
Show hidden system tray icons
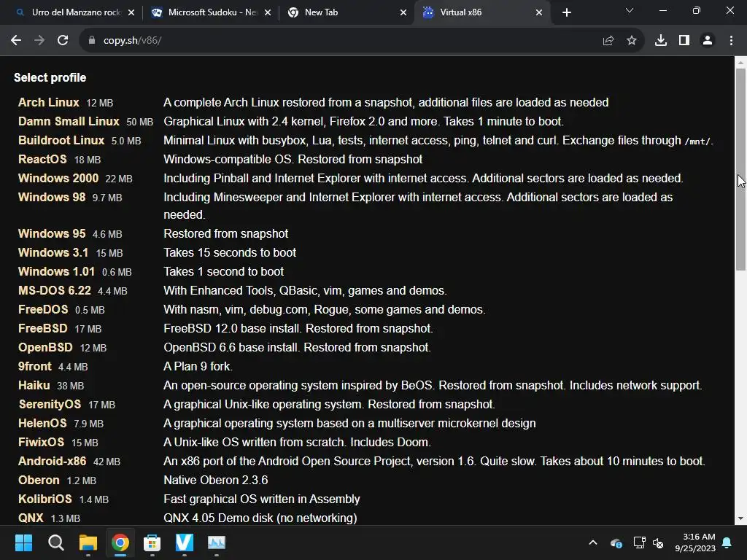click(593, 542)
